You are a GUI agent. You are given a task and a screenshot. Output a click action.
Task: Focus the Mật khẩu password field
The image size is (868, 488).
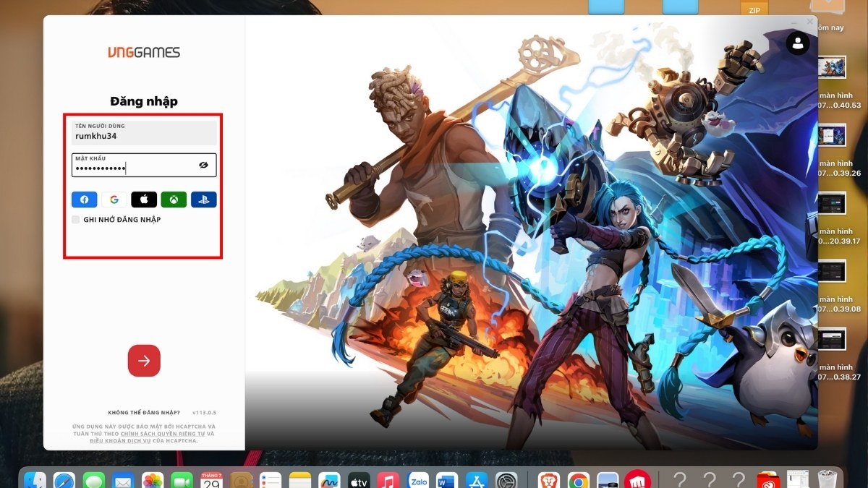point(144,165)
